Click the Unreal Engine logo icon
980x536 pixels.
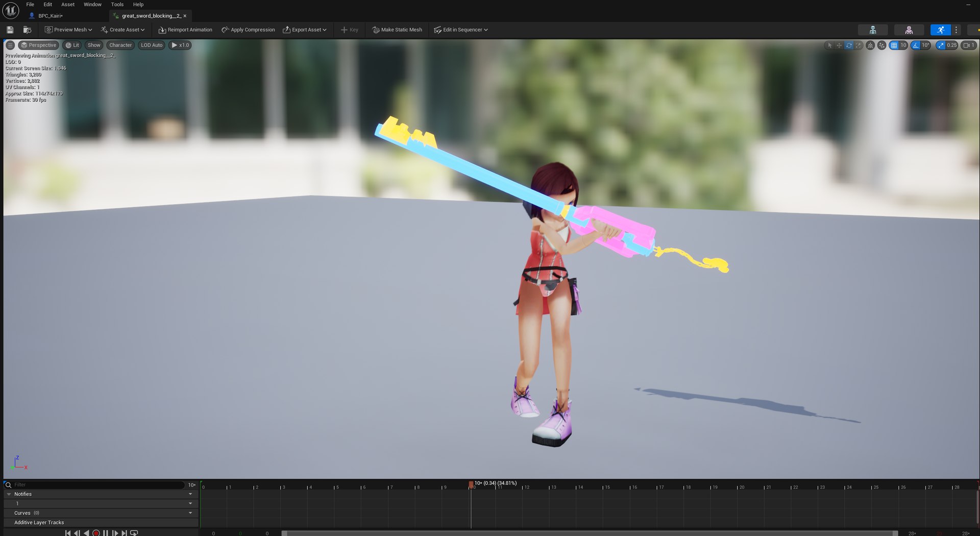11,10
